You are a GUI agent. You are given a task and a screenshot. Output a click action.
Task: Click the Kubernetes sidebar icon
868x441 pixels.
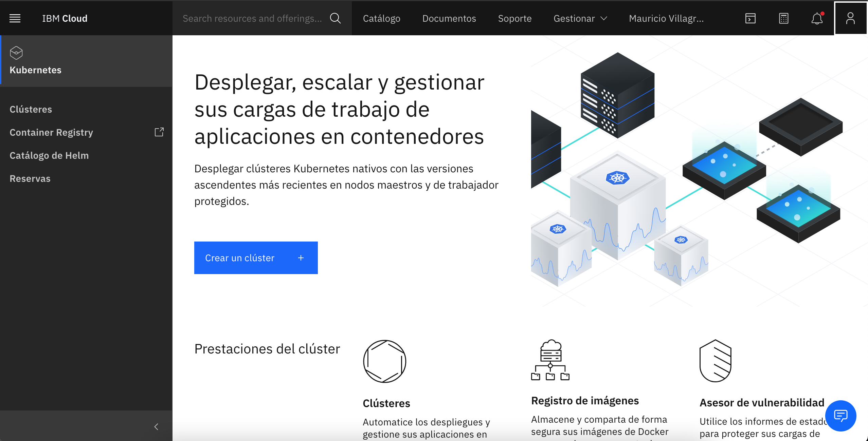click(x=16, y=53)
